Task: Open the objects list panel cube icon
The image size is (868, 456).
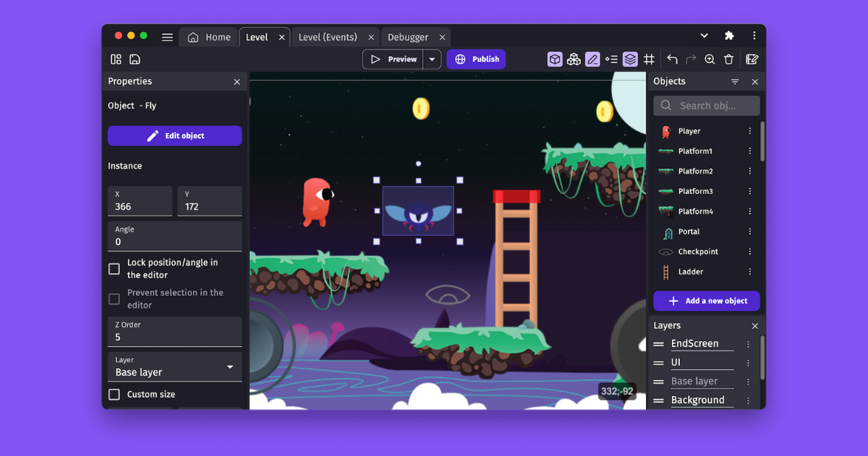Action: click(x=555, y=59)
